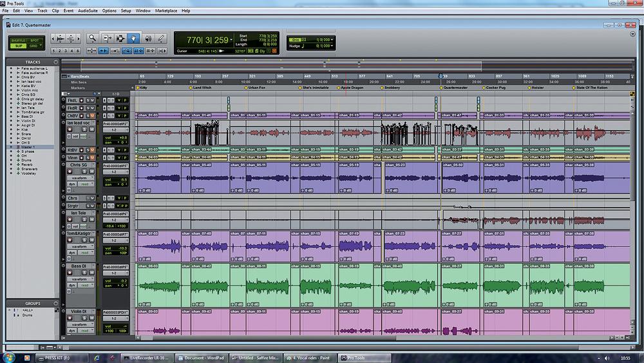The width and height of the screenshot is (644, 363).
Task: Open the Marketplace menu
Action: point(165,11)
